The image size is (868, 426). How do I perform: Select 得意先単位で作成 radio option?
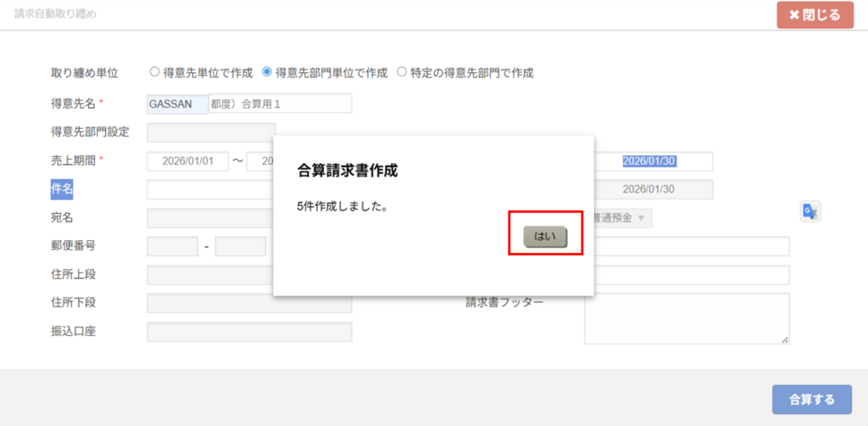(x=155, y=73)
